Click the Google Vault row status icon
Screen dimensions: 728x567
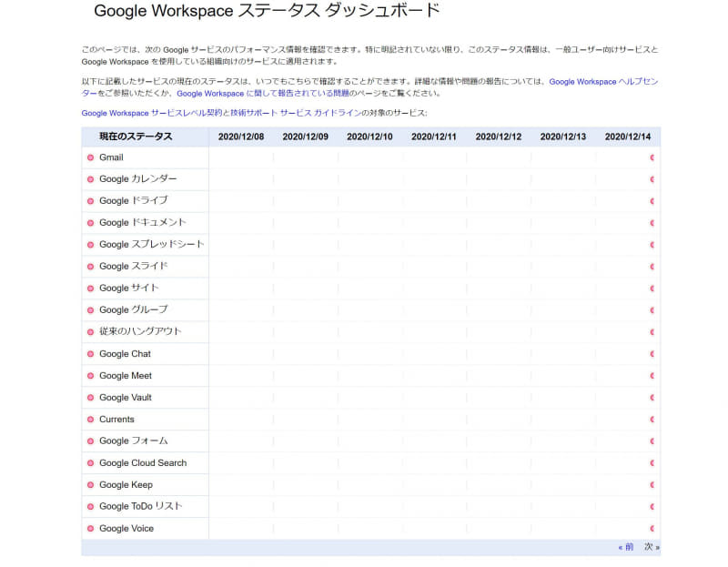[90, 398]
